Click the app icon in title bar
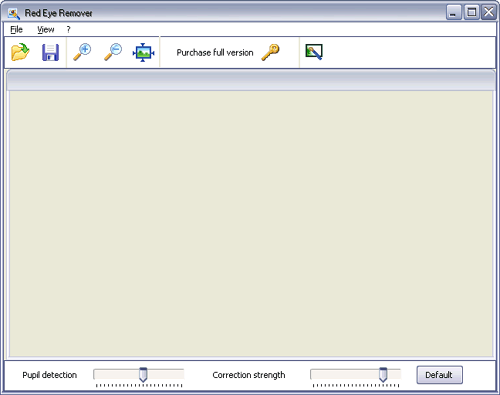This screenshot has height=395, width=500. point(14,13)
